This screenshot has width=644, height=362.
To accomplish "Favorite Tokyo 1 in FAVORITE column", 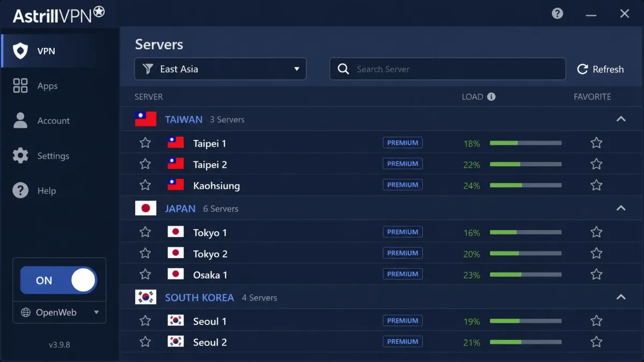I will coord(596,232).
